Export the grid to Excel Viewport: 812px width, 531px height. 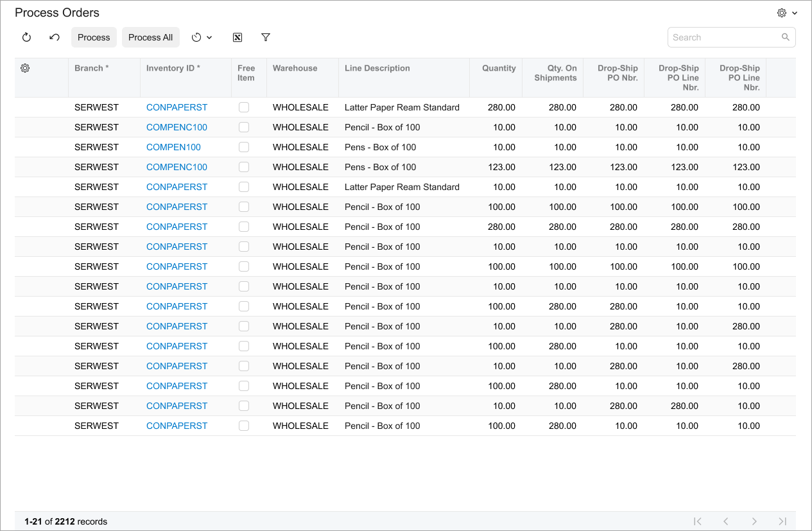tap(237, 37)
